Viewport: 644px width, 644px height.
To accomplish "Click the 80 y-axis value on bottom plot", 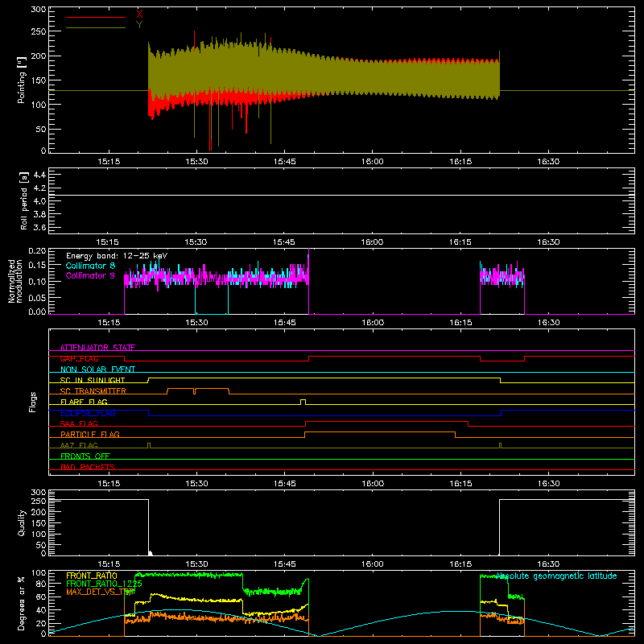I will (x=41, y=584).
